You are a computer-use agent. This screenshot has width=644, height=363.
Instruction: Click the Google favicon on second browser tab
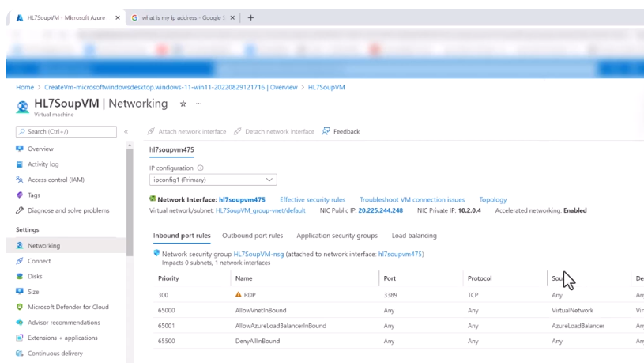(134, 17)
